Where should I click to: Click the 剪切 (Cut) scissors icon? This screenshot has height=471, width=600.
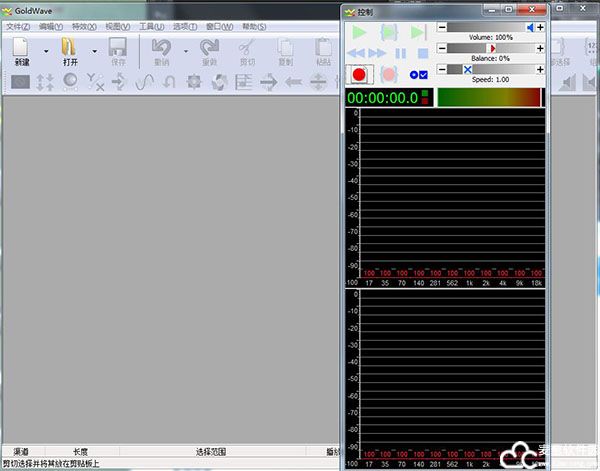pyautogui.click(x=246, y=47)
